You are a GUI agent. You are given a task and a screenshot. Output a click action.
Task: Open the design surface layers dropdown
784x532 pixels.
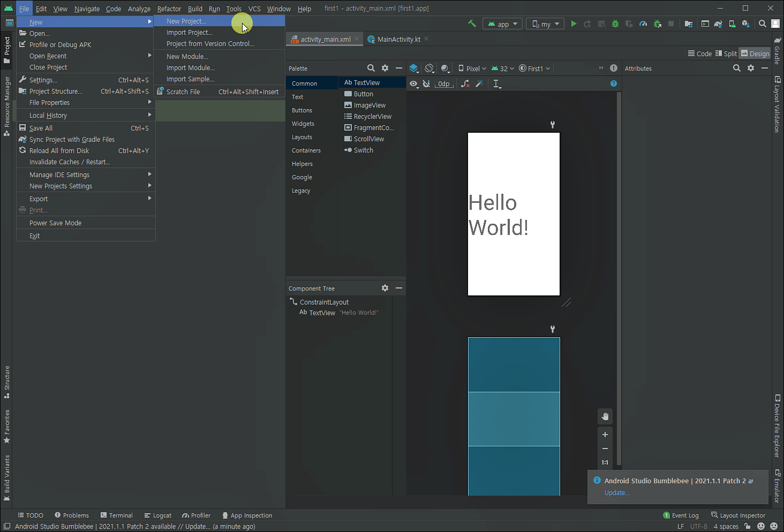[414, 69]
